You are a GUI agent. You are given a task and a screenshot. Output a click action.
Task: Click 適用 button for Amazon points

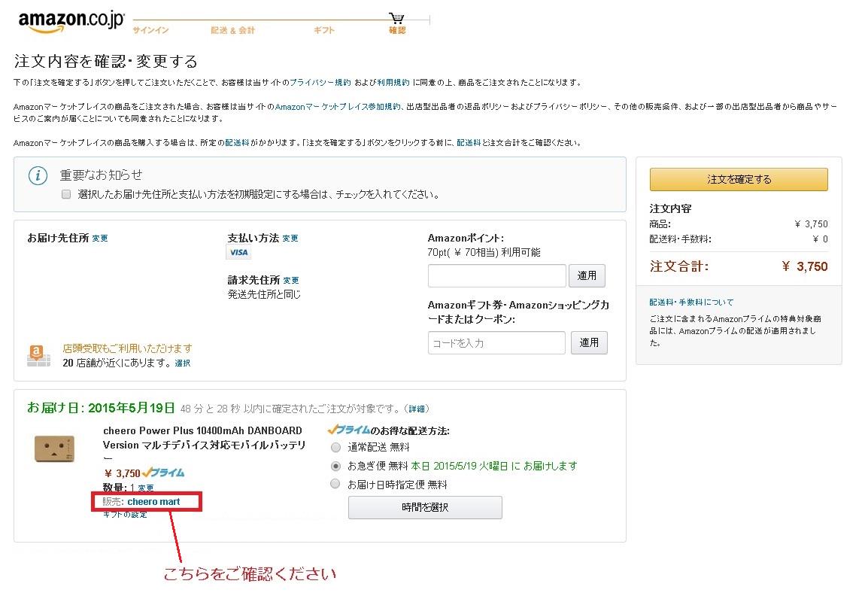[587, 276]
